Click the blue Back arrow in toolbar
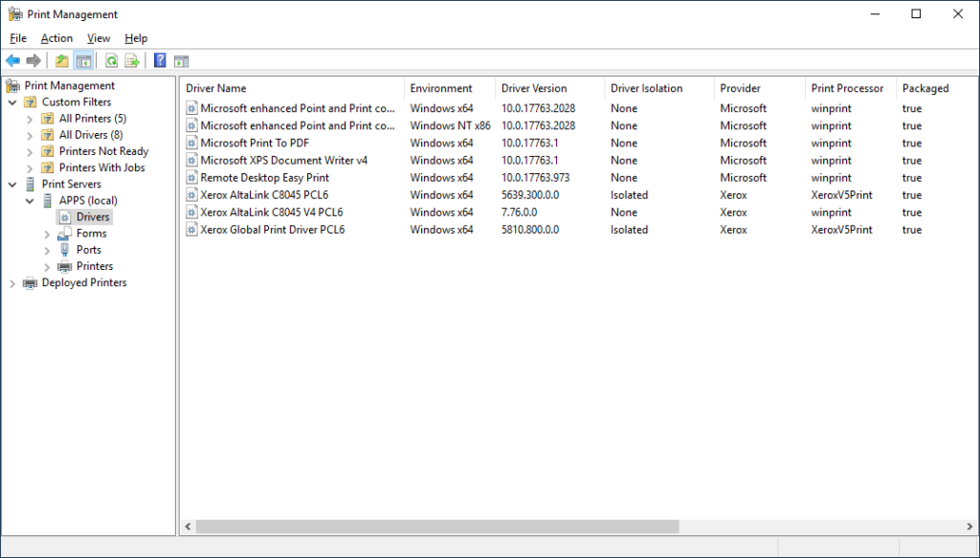The image size is (980, 558). 12,61
